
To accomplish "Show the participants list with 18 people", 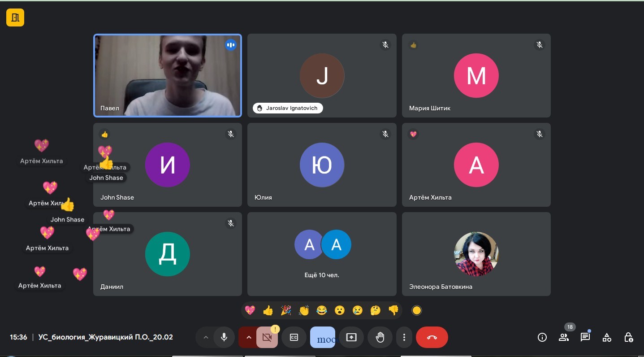I will (563, 337).
